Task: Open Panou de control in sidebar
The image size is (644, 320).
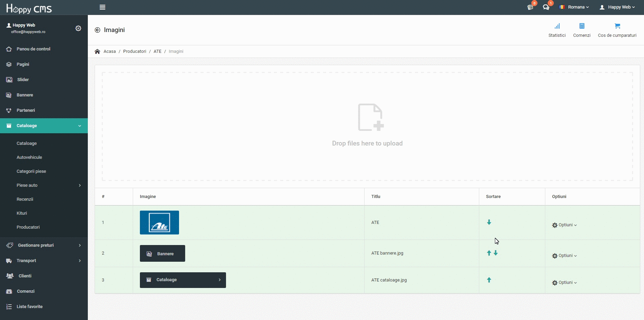Action: click(x=44, y=49)
